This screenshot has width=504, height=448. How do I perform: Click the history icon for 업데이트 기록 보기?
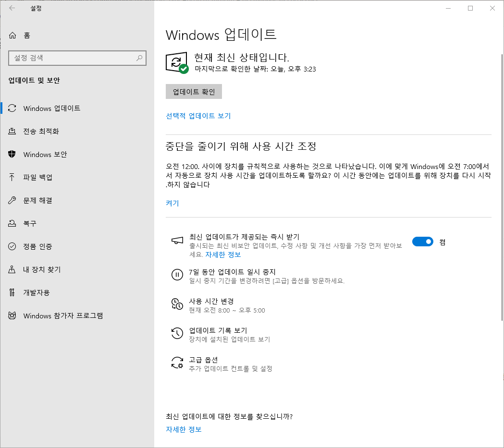click(177, 333)
